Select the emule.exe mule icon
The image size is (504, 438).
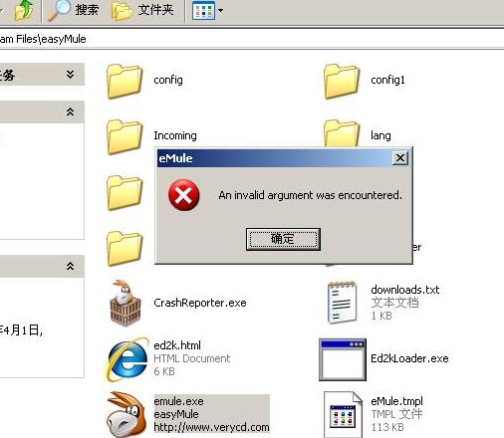pos(126,414)
